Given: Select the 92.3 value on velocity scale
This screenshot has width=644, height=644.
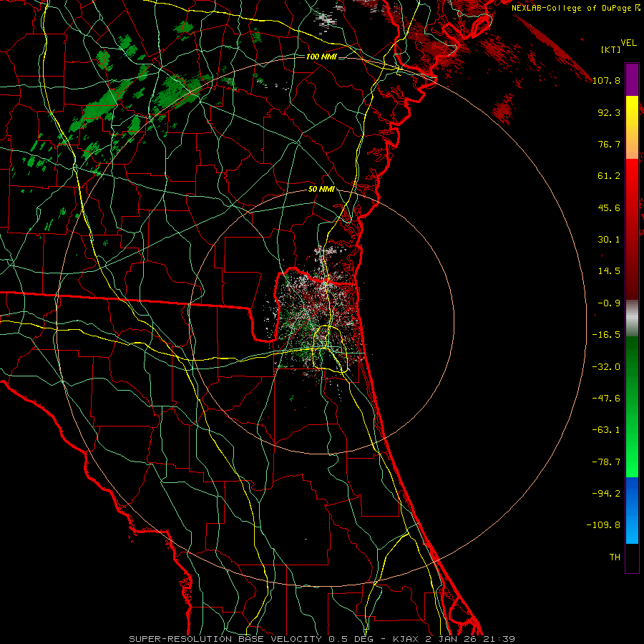Looking at the screenshot, I should [x=609, y=112].
